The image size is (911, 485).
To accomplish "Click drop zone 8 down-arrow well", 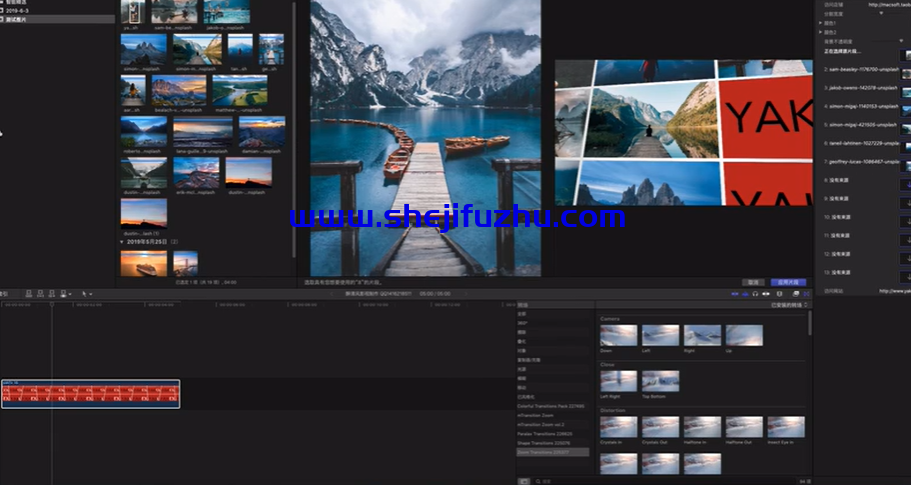I will click(x=905, y=185).
